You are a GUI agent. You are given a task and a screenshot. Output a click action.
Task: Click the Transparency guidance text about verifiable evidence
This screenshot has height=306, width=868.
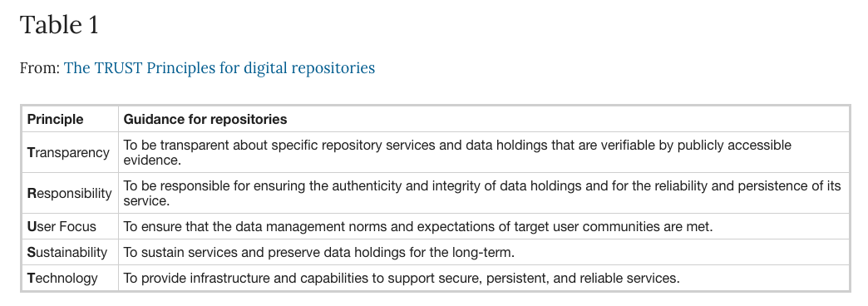457,153
